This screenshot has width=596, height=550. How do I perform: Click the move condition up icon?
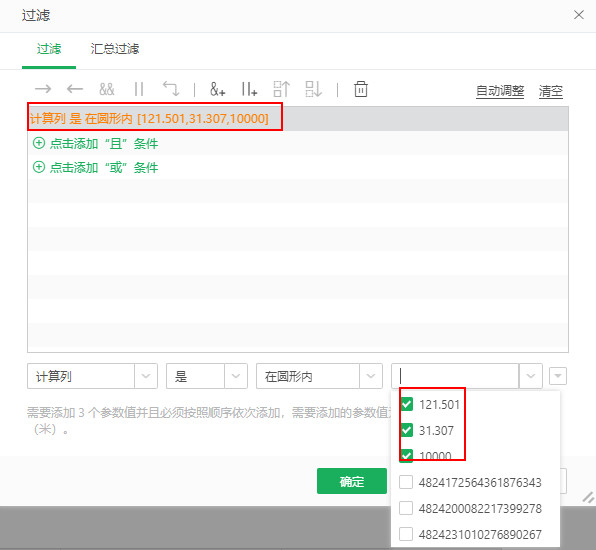coord(282,89)
